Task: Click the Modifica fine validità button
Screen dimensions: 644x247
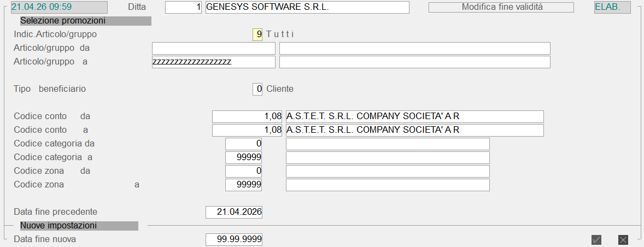Action: coord(501,7)
